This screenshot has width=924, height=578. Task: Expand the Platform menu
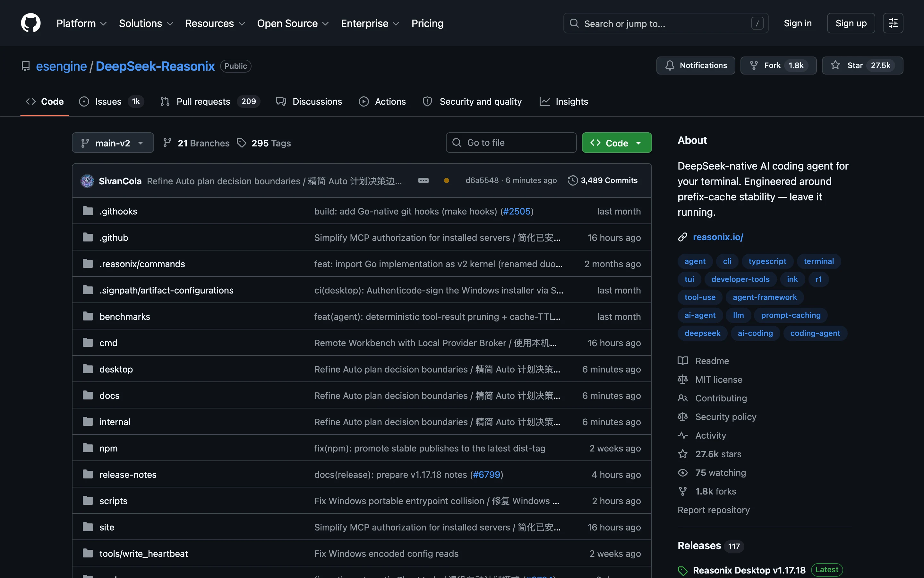pyautogui.click(x=82, y=23)
